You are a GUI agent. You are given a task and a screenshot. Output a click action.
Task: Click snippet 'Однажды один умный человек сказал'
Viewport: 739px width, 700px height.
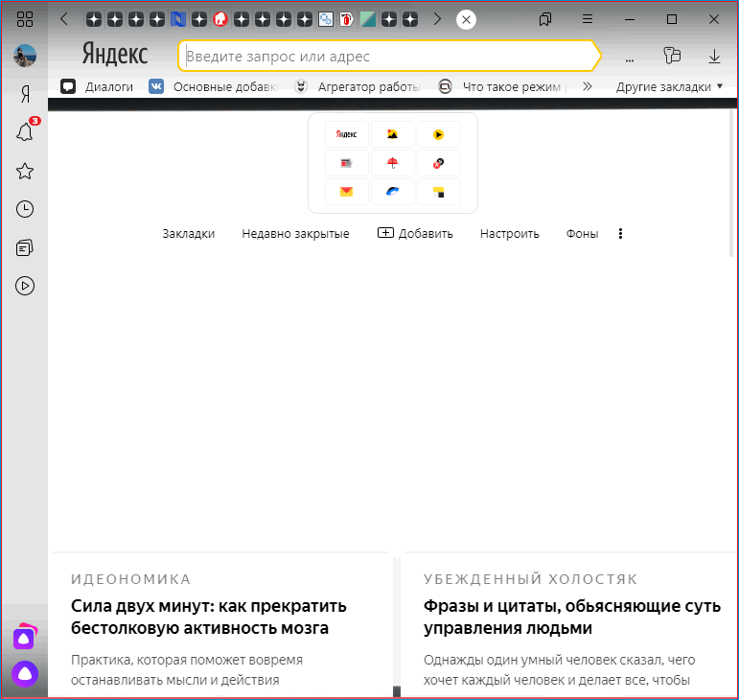pyautogui.click(x=559, y=660)
